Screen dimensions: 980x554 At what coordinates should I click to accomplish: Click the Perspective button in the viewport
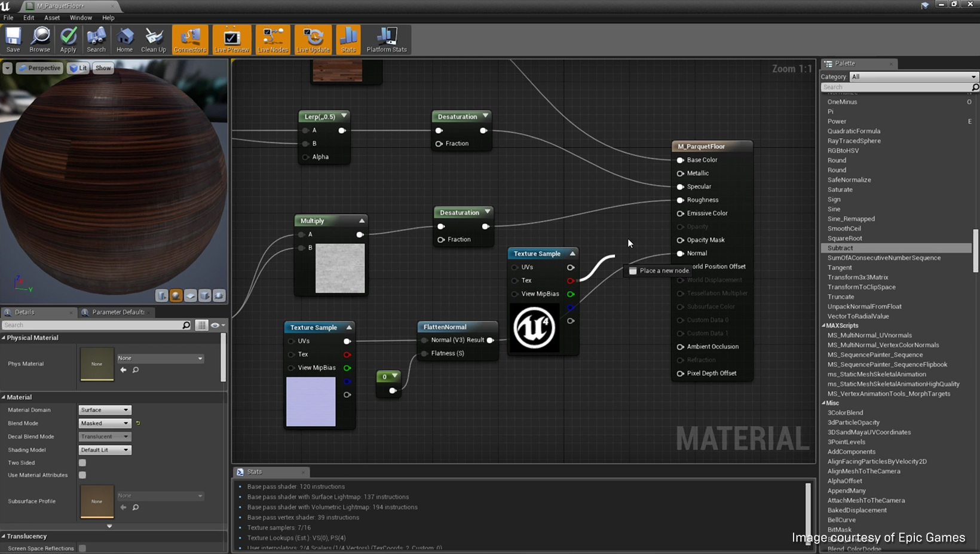[x=39, y=68]
